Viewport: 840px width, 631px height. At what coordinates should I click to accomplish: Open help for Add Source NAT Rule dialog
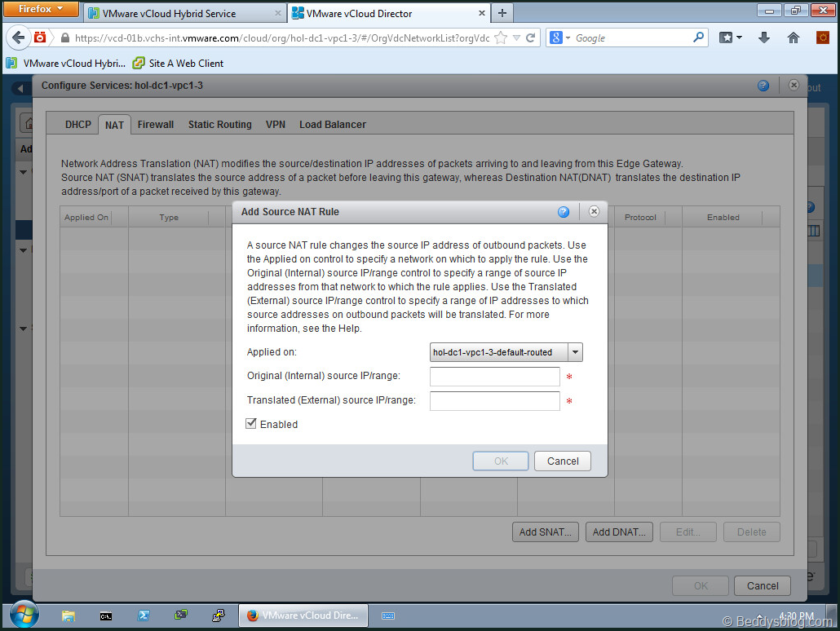[563, 212]
